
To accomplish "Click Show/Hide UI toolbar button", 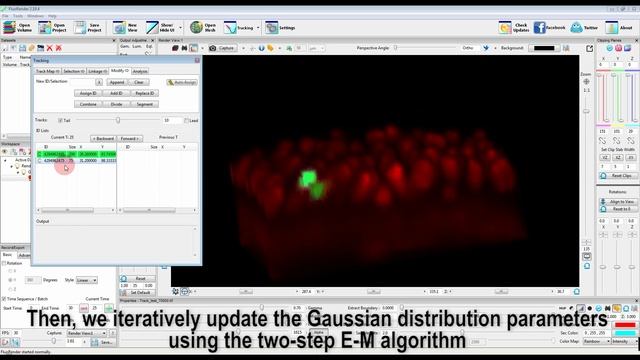I will (160, 27).
